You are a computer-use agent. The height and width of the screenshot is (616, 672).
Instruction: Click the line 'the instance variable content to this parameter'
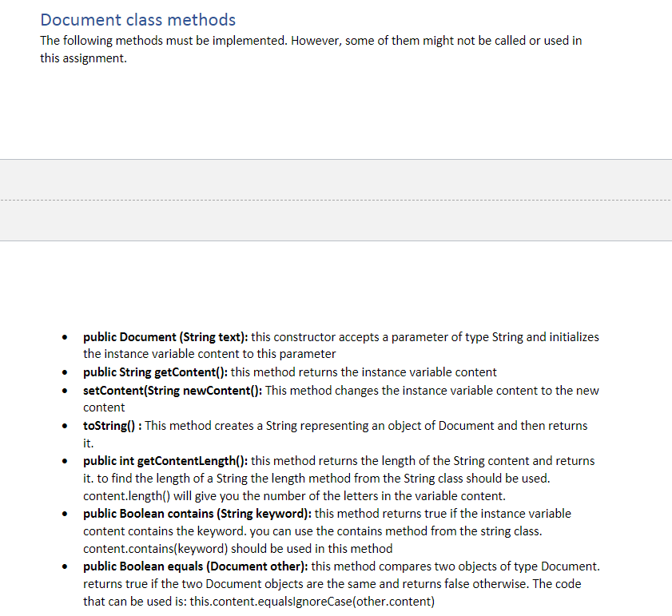pyautogui.click(x=209, y=354)
